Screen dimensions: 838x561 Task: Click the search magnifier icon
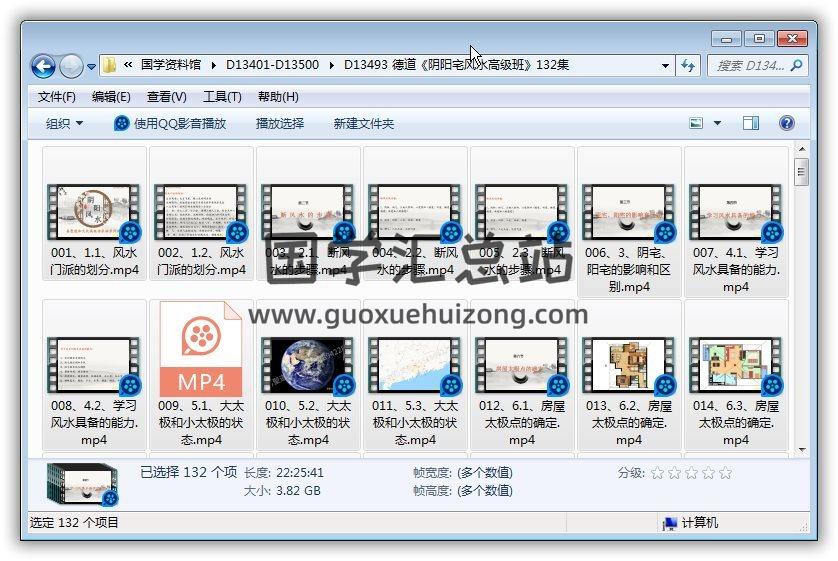pos(797,65)
